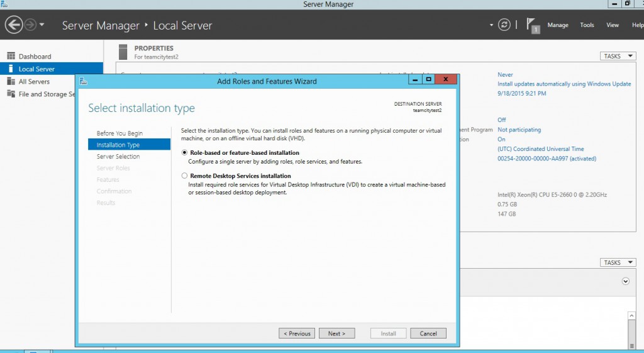Screen dimensions: 644x353
Task: Click the File and Storage icon in sidebar
Action: (11, 94)
